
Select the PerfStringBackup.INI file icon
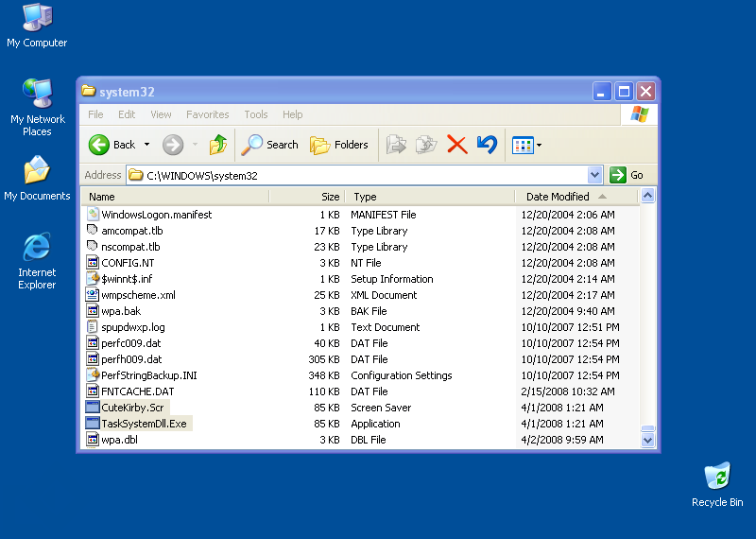tap(93, 374)
